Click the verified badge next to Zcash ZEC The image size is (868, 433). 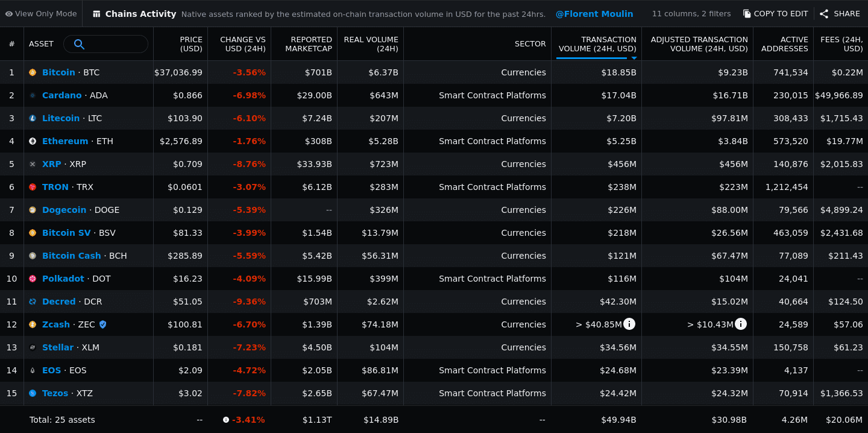102,324
